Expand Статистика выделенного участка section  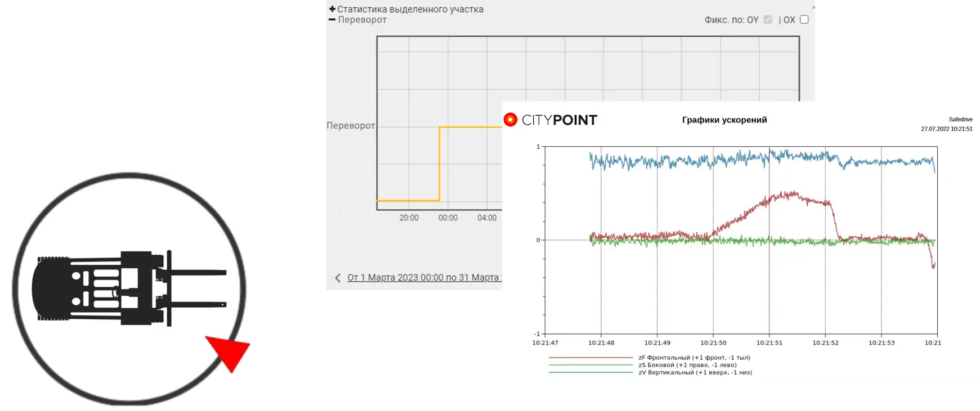(410, 9)
